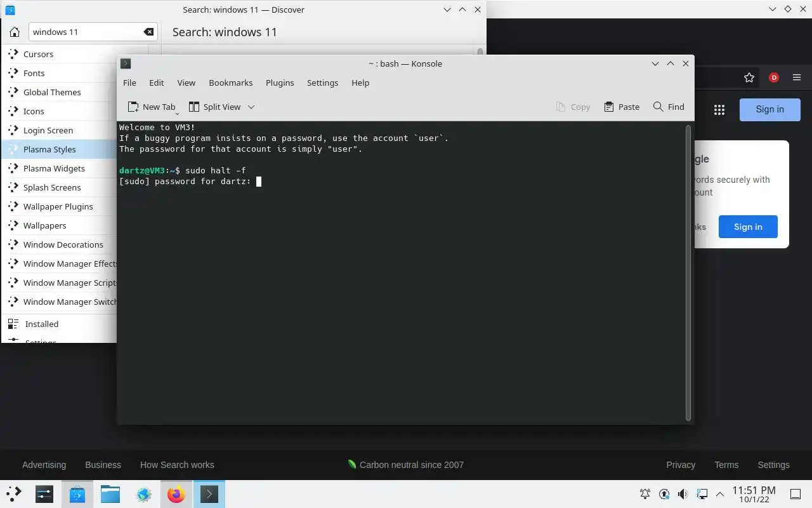812x508 pixels.
Task: Select Wallpaper Plugins category in Discover
Action: click(60, 206)
